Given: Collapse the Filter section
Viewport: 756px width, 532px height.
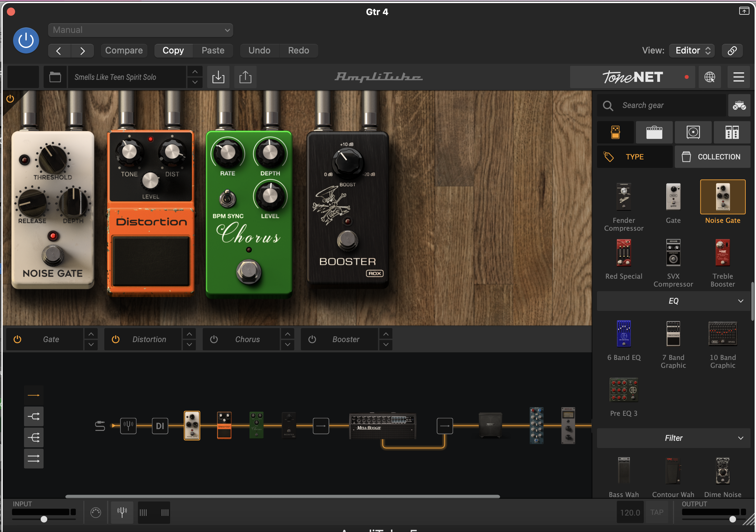Looking at the screenshot, I should [x=673, y=438].
